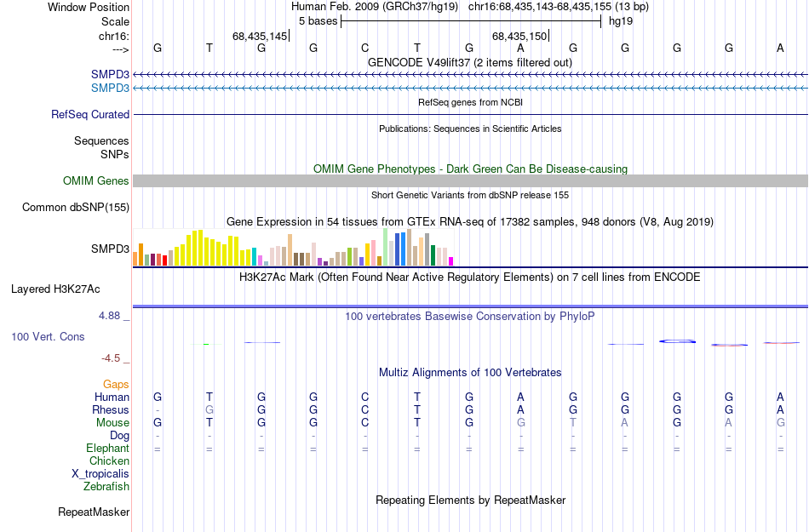Click the 'Rhesus' species label
809x532 pixels.
click(111, 409)
